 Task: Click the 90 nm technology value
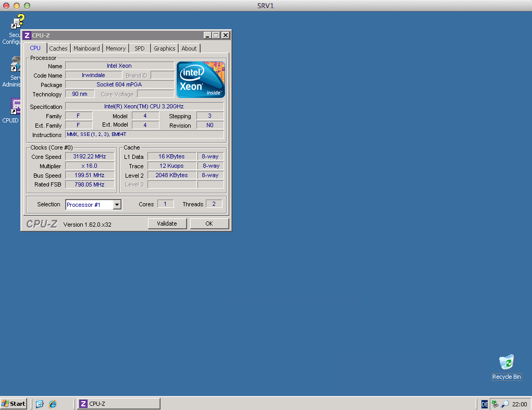pyautogui.click(x=80, y=94)
